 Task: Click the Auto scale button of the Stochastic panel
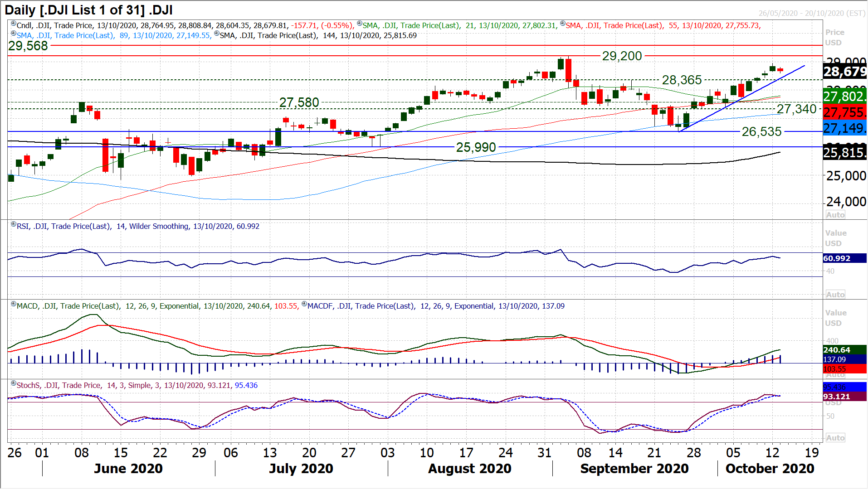(835, 438)
